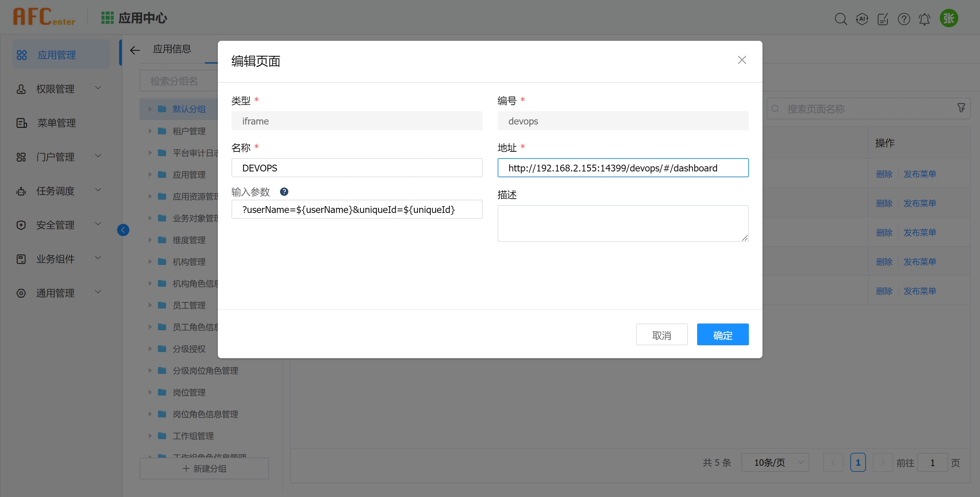Click the AFCenter logo
Screen dimensions: 980x497
[44, 17]
